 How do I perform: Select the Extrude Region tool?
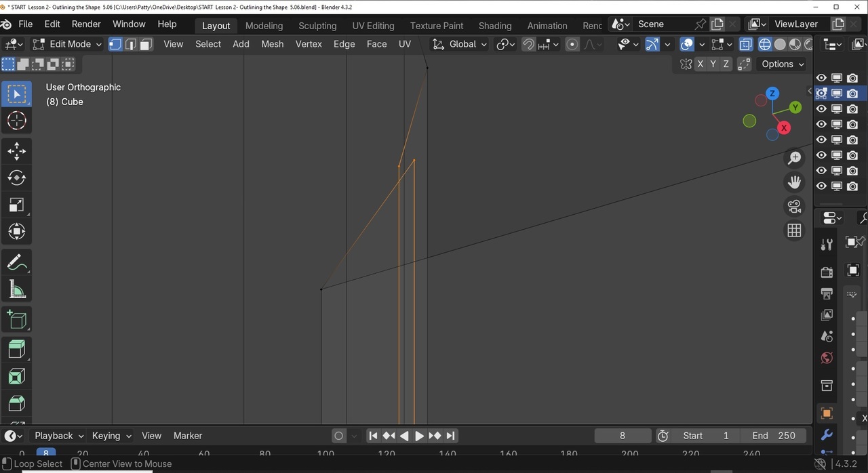click(16, 349)
